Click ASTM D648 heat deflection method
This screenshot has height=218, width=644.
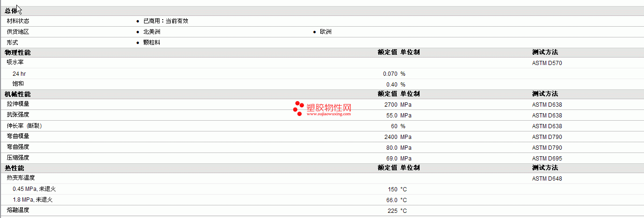pos(547,179)
